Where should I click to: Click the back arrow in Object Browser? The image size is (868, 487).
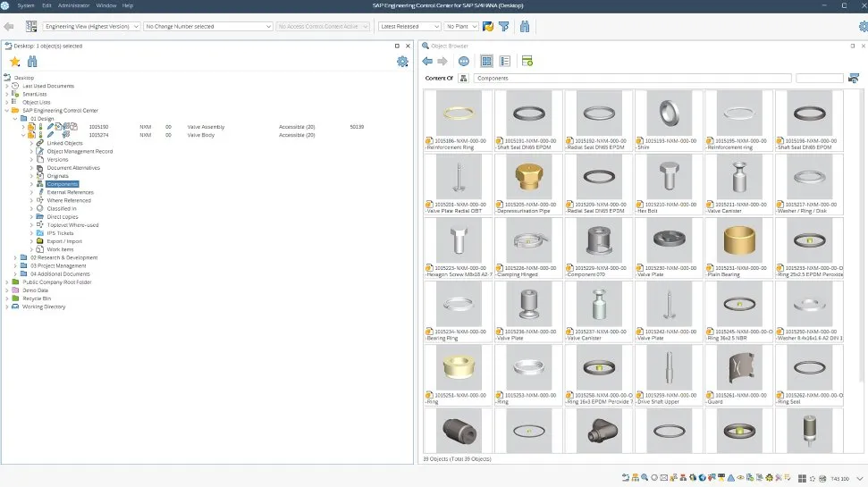[x=427, y=62]
